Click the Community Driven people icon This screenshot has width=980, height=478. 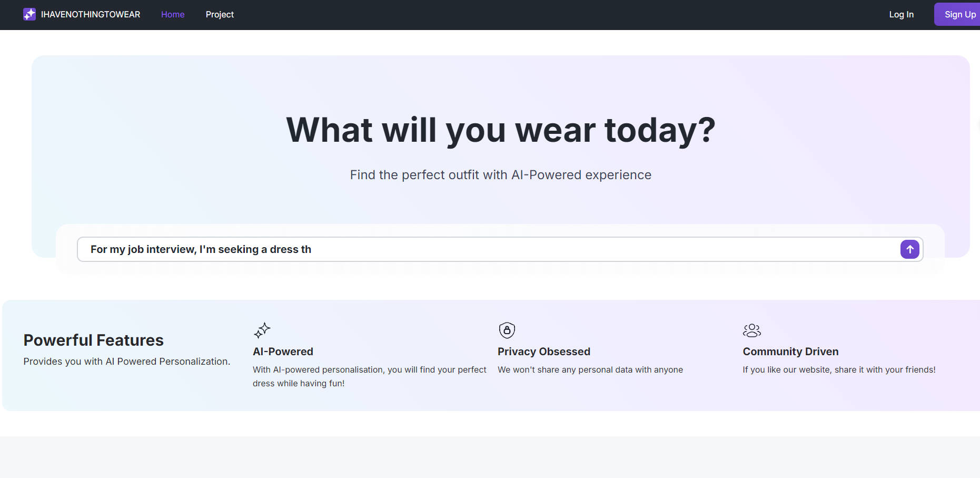click(x=751, y=330)
